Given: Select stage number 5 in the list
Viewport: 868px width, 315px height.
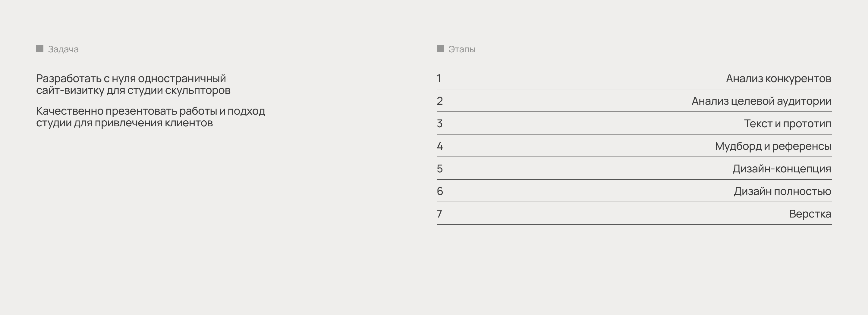Looking at the screenshot, I should click(x=440, y=168).
